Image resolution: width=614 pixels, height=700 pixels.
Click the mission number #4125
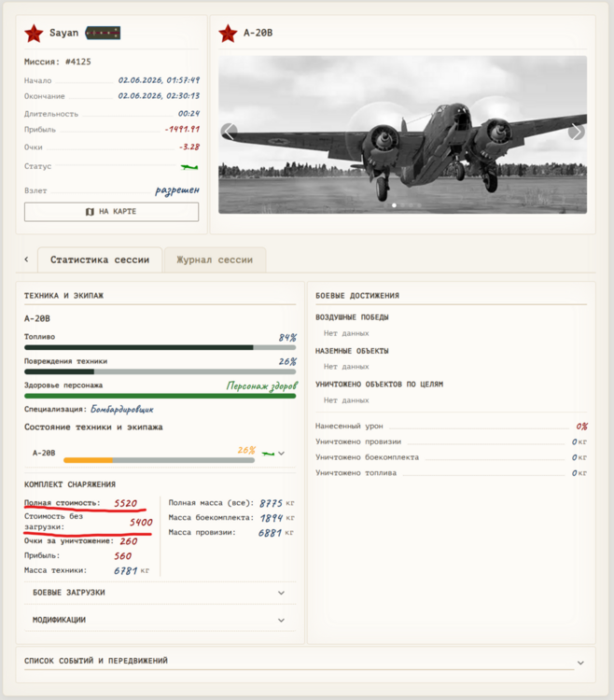coord(78,62)
